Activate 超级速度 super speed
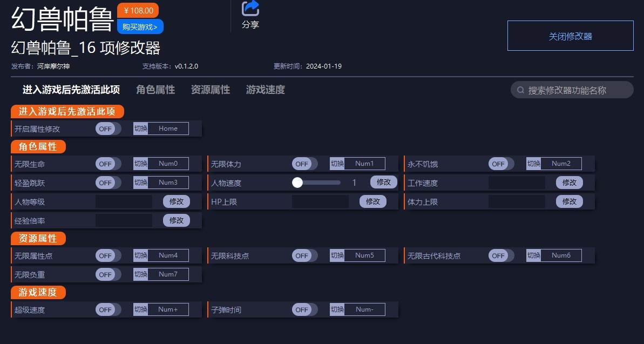Viewport: 644px width, 344px height. (107, 309)
